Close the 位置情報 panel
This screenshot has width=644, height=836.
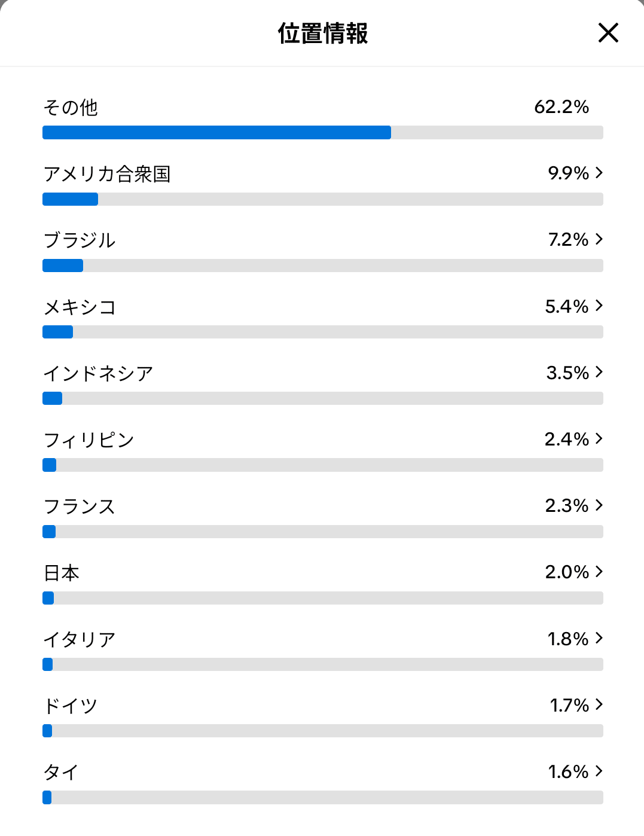[x=608, y=33]
